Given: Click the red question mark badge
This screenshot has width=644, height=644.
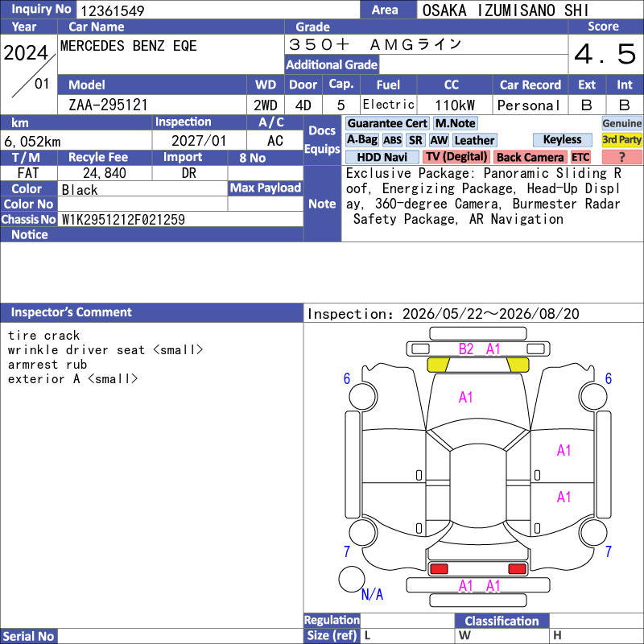Looking at the screenshot, I should (621, 157).
